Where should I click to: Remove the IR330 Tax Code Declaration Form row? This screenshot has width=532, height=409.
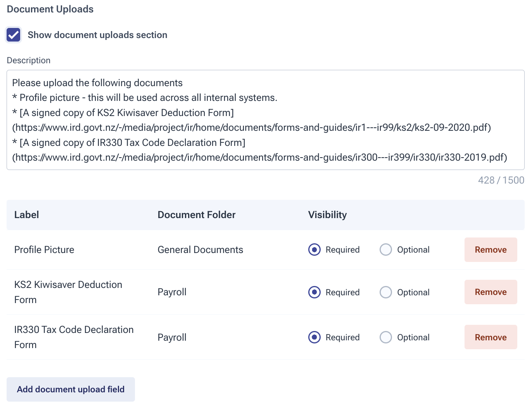(491, 337)
